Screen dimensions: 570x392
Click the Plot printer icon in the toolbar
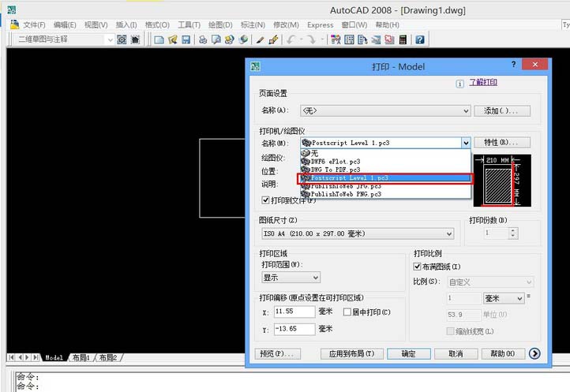203,39
